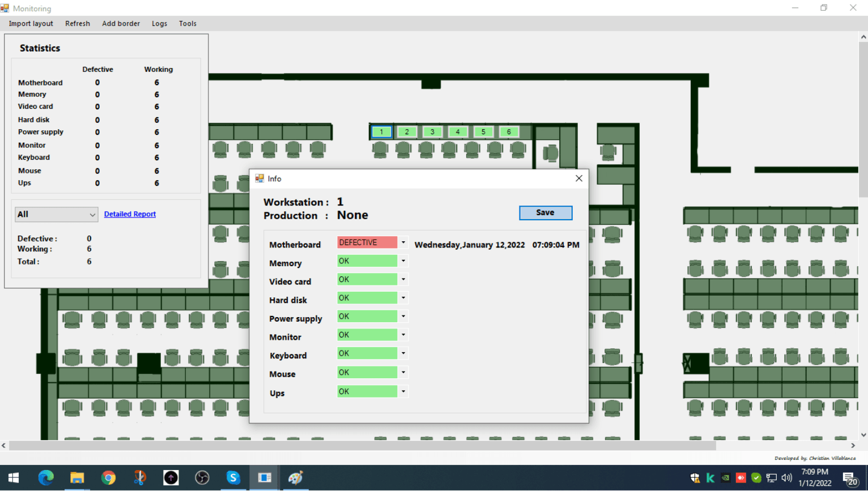Open the Logs menu
Image resolution: width=868 pixels, height=491 pixels.
(x=159, y=23)
